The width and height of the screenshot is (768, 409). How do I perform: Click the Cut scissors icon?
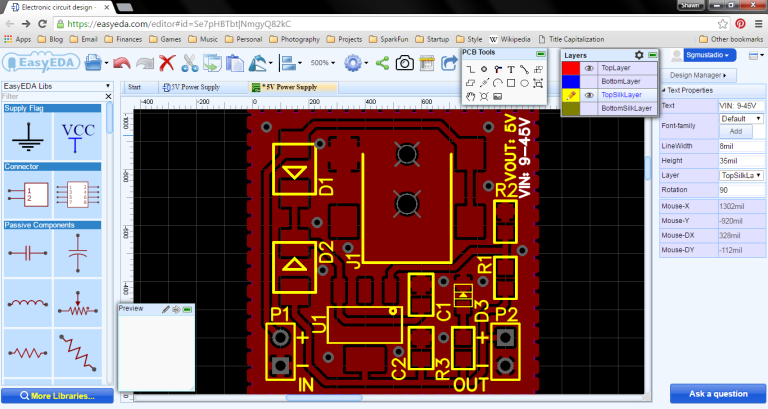190,63
